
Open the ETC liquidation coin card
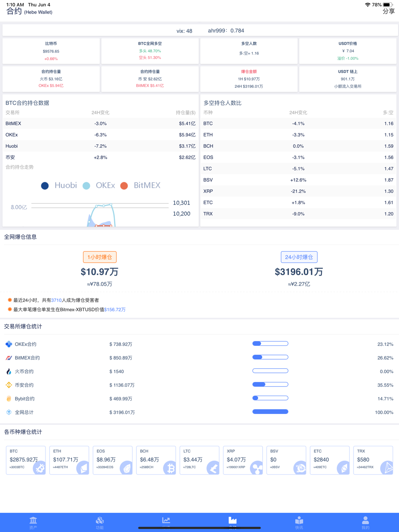pos(330,460)
